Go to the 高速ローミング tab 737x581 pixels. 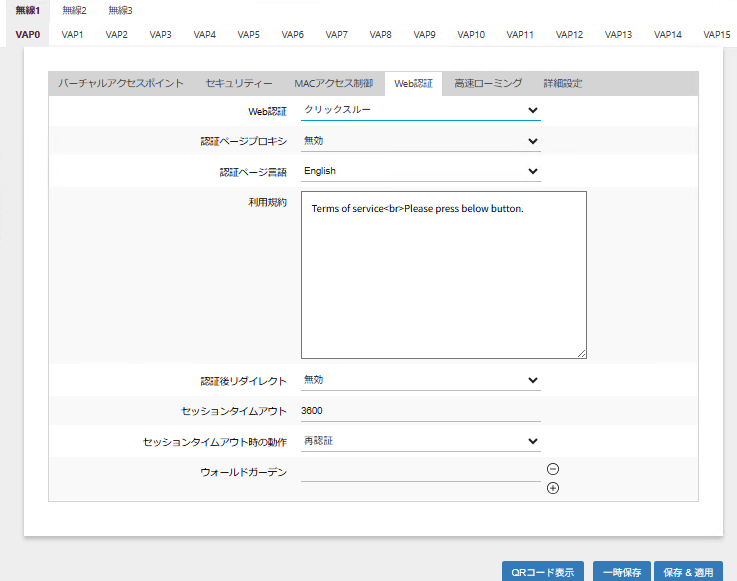click(487, 84)
